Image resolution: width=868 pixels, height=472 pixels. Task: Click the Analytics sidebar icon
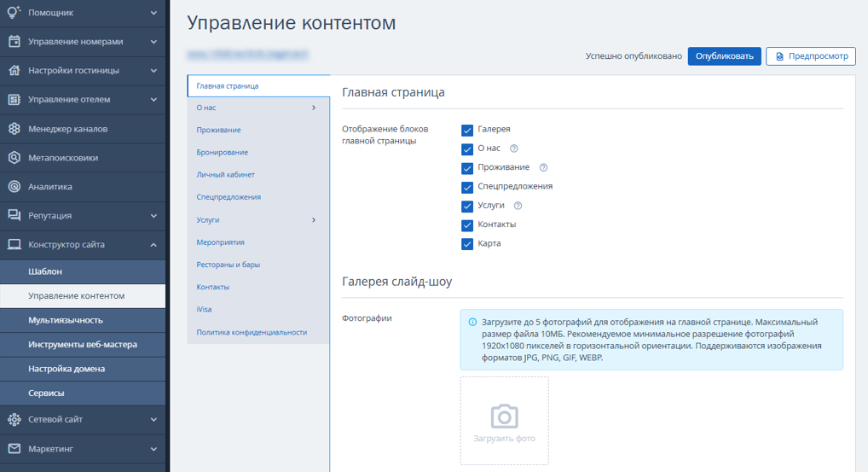[14, 187]
